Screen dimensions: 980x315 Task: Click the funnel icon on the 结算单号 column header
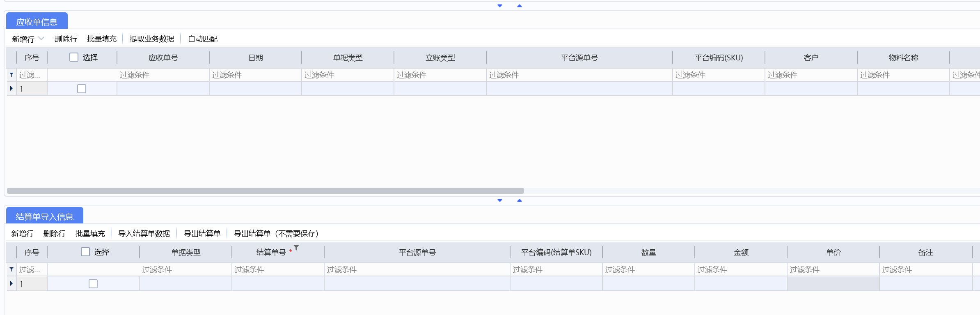click(x=296, y=248)
